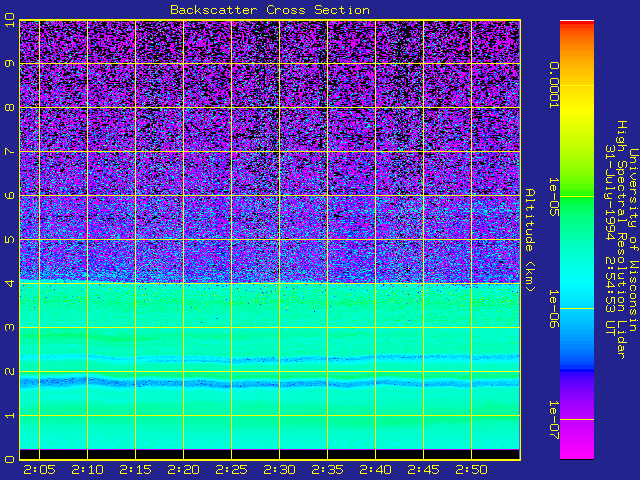The width and height of the screenshot is (640, 480).
Task: Click the 1e-07 colorbar label
Action: (554, 420)
